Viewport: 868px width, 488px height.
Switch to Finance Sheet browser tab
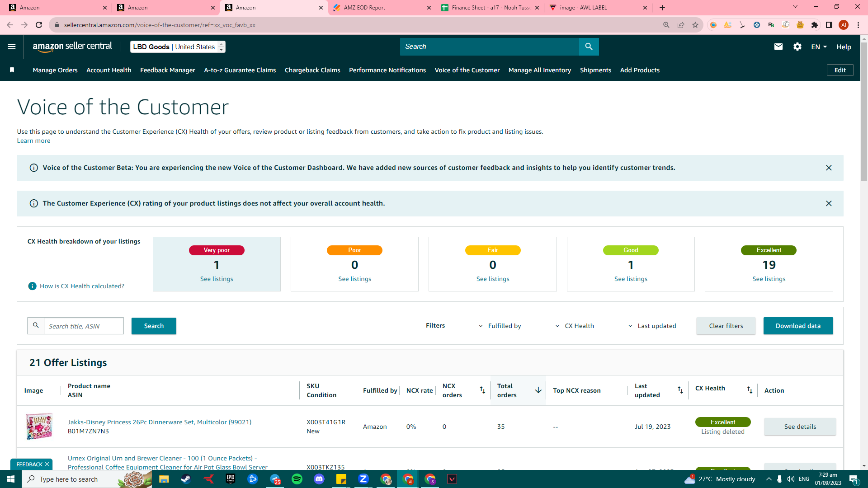490,8
